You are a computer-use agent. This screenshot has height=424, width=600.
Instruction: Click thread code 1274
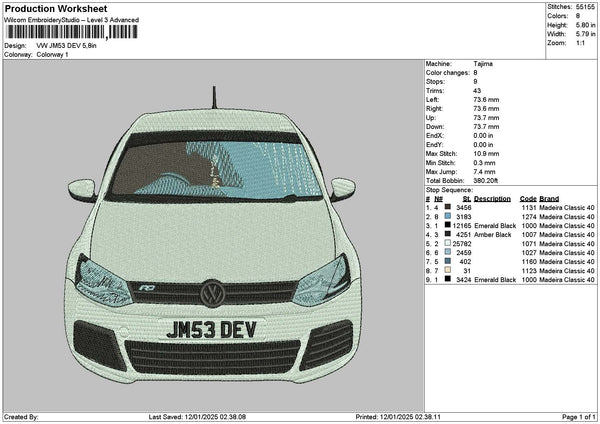click(x=529, y=217)
